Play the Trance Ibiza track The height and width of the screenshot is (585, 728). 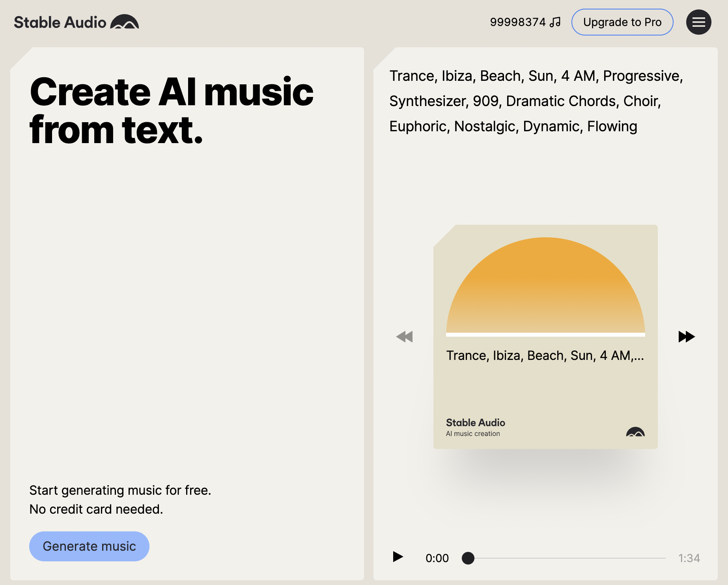[398, 557]
